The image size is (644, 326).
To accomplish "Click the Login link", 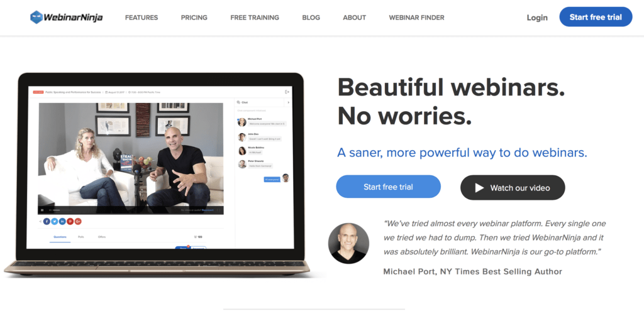I will coord(537,18).
